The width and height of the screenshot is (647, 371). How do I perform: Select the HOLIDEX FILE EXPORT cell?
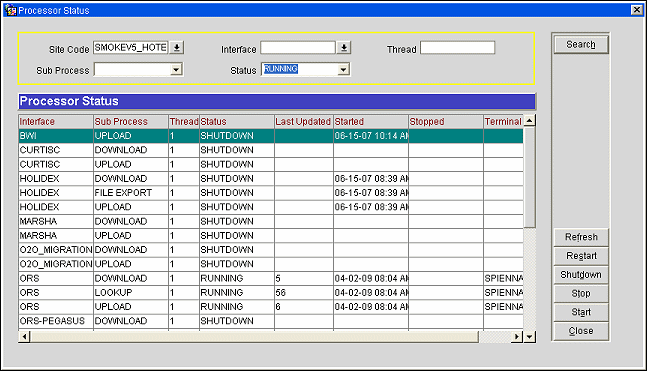pyautogui.click(x=131, y=193)
